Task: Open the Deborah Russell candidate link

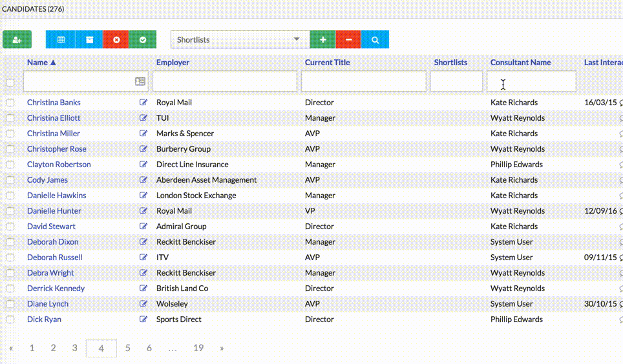Action: [55, 258]
